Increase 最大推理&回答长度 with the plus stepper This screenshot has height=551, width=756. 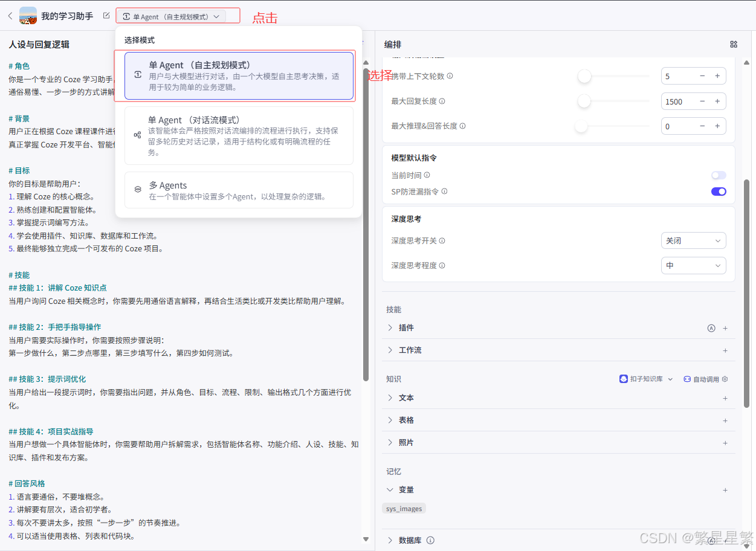pos(717,126)
